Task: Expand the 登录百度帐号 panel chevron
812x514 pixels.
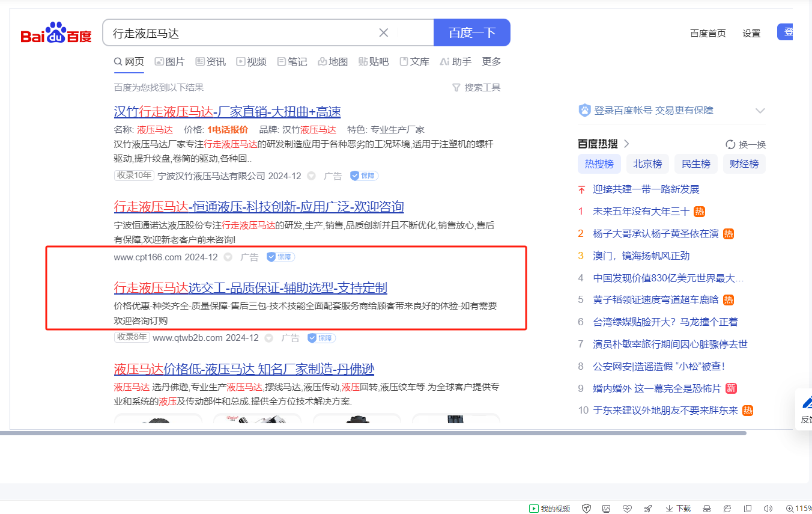Action: [x=760, y=111]
